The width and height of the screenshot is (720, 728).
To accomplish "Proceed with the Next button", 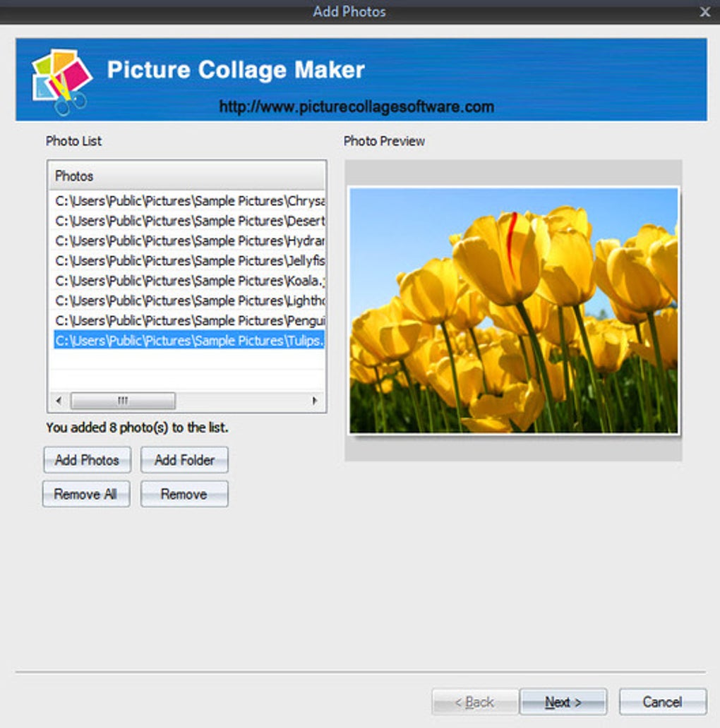I will click(x=563, y=702).
